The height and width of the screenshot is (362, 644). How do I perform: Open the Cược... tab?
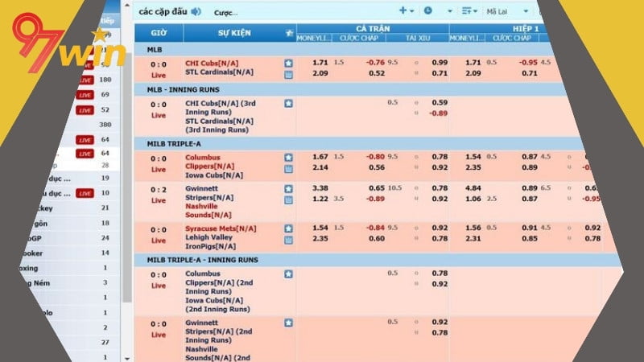tap(225, 13)
